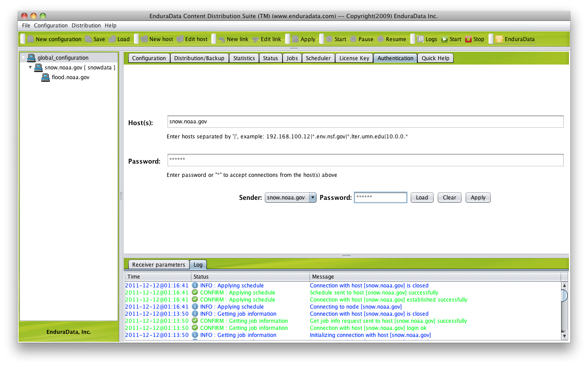The width and height of the screenshot is (588, 367).
Task: Click the Apply button near Clear
Action: (x=478, y=198)
